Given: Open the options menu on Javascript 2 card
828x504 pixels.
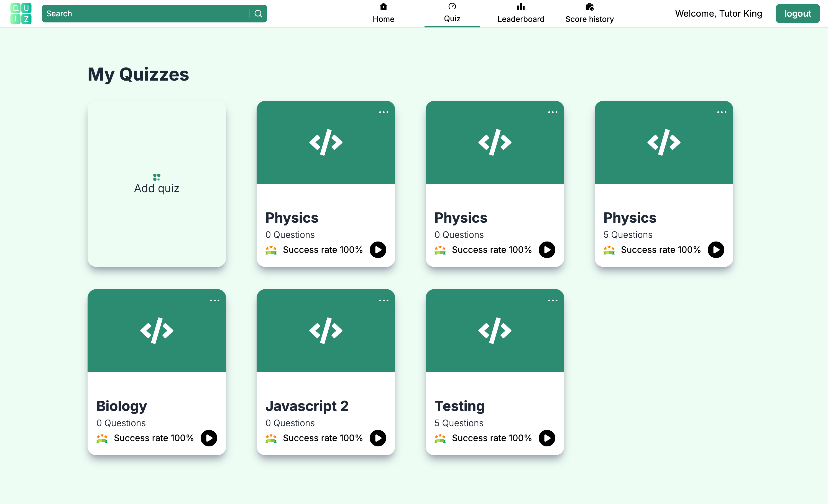Looking at the screenshot, I should pos(384,300).
